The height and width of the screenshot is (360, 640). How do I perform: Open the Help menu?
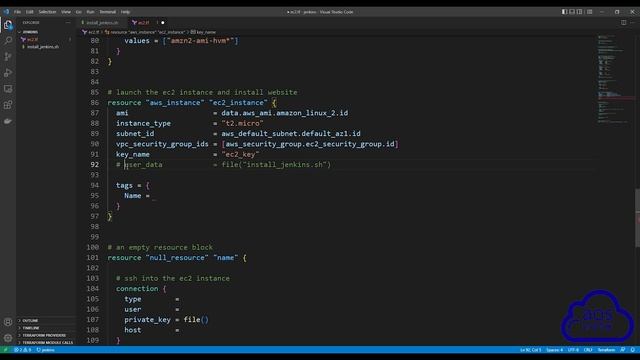pos(125,12)
